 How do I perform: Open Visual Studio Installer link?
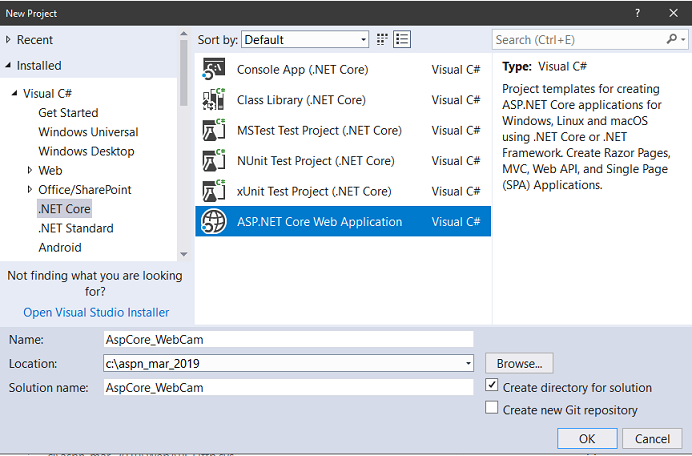tap(96, 313)
